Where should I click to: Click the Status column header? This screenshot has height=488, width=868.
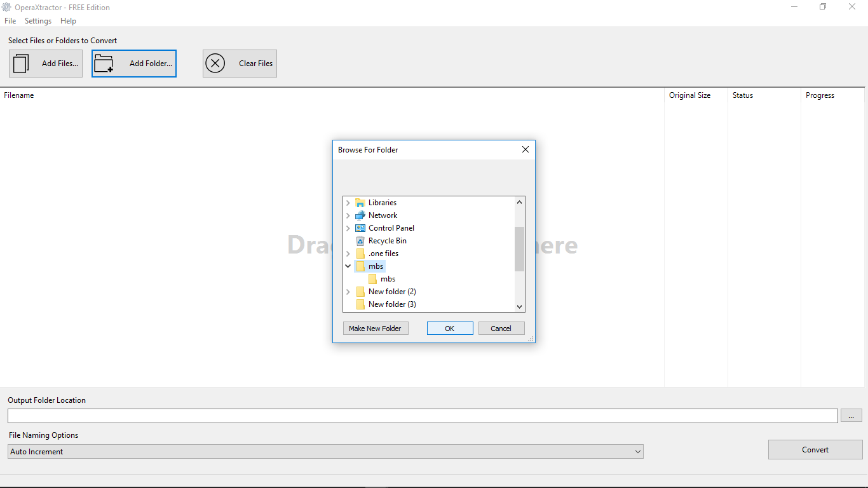tap(764, 95)
